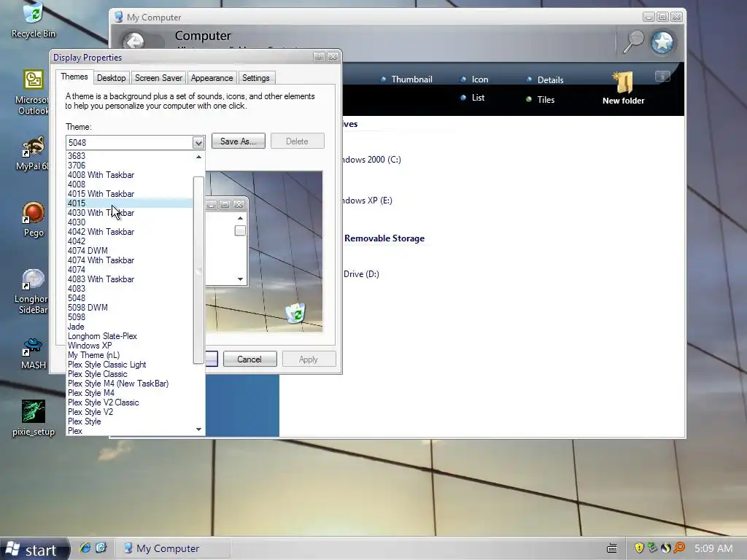Switch to the Themes tab

coord(74,77)
